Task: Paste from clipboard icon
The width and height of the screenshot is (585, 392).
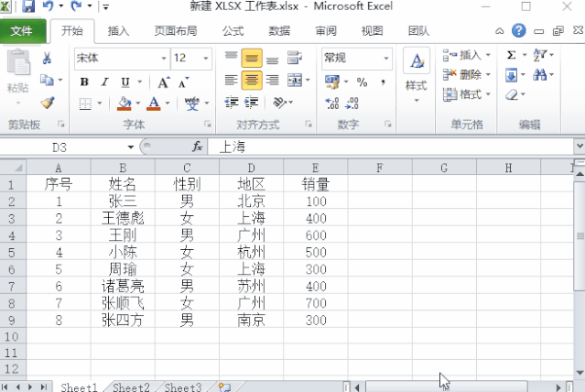Action: (18, 63)
